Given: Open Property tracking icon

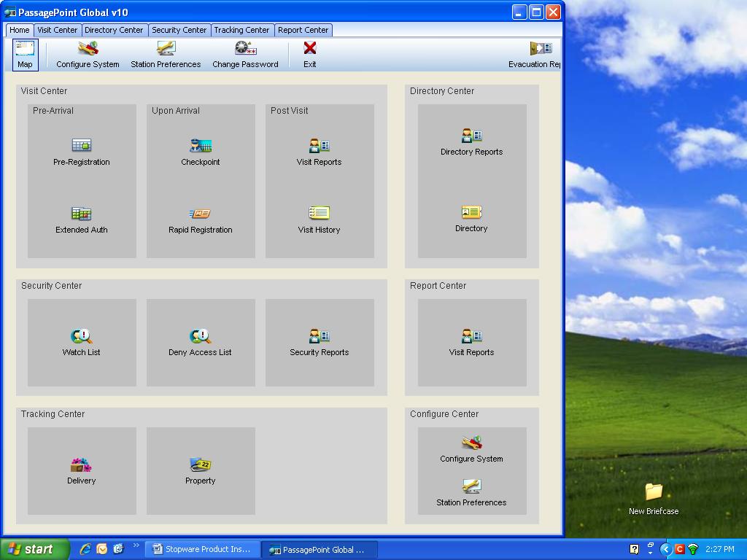Looking at the screenshot, I should pos(200,465).
